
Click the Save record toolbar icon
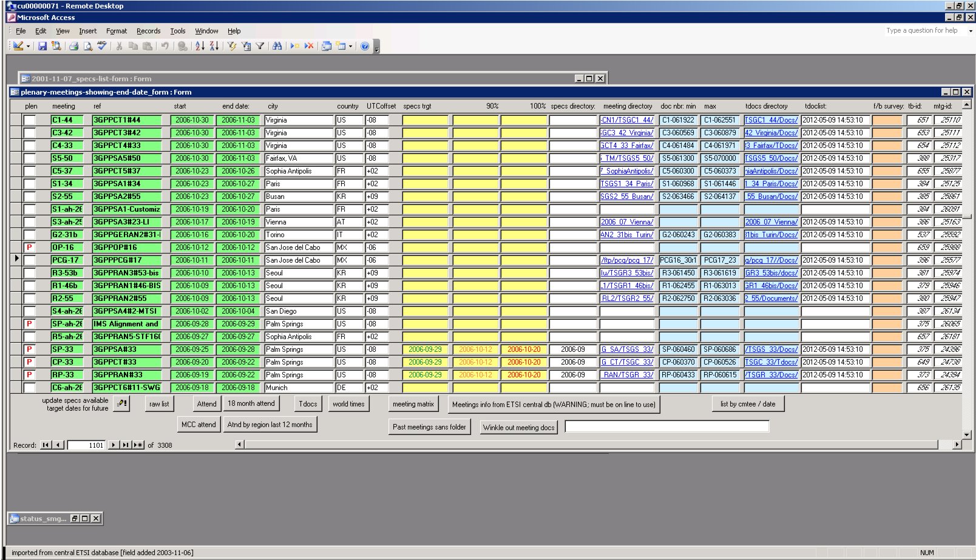(42, 46)
